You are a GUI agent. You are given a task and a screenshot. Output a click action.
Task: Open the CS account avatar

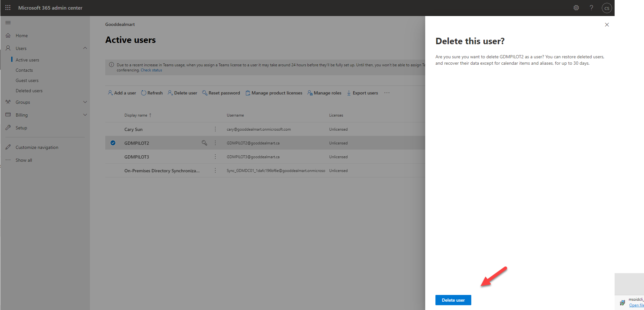pos(607,8)
